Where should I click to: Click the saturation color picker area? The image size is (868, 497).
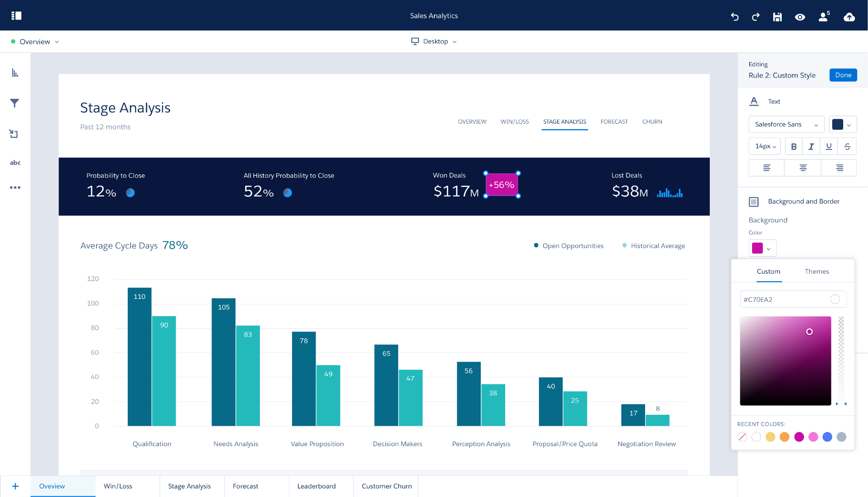tap(785, 361)
